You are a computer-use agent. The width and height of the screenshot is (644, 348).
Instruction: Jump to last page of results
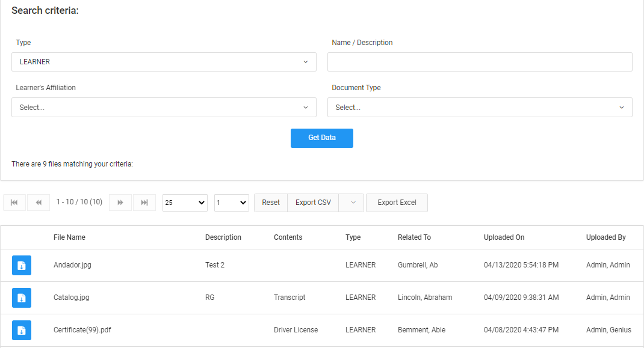(x=144, y=203)
